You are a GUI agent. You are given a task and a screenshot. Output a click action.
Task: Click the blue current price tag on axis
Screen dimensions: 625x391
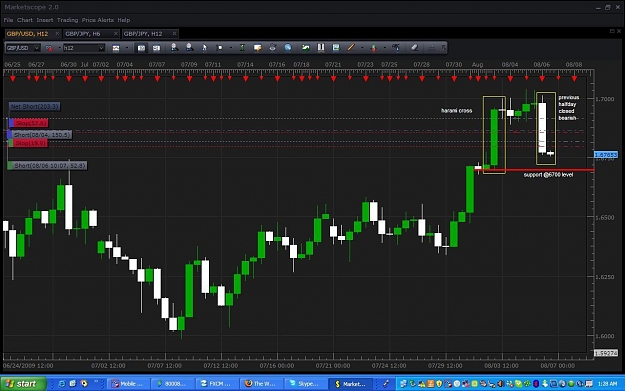pos(606,155)
